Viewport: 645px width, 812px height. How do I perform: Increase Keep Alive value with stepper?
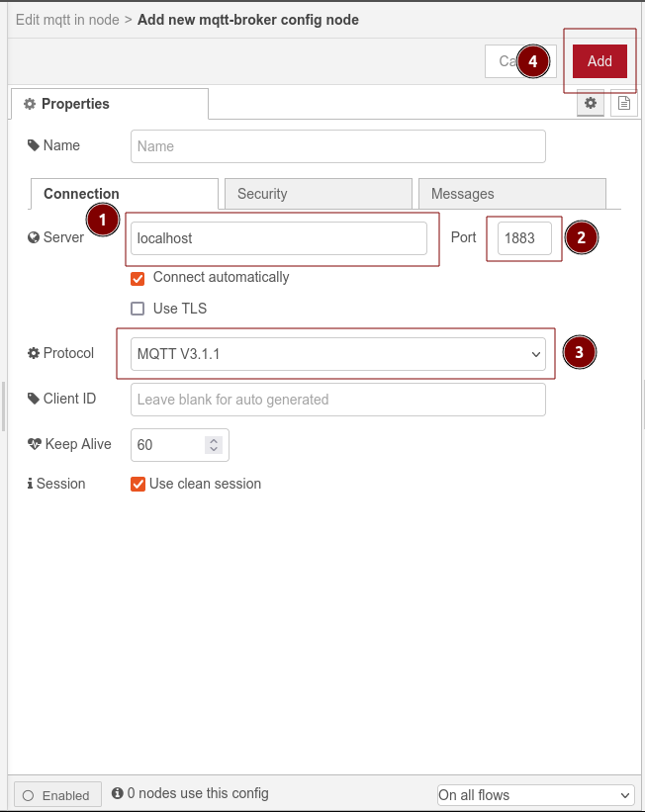tap(214, 440)
